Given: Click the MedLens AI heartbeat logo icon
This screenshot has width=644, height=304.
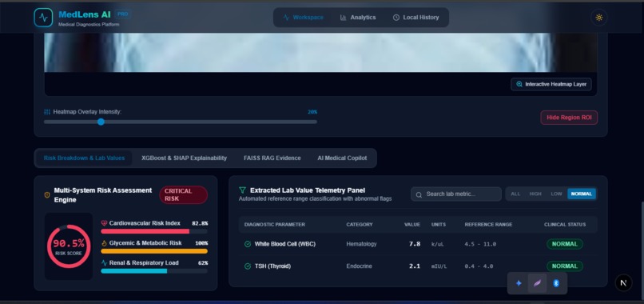Looking at the screenshot, I should tap(43, 18).
